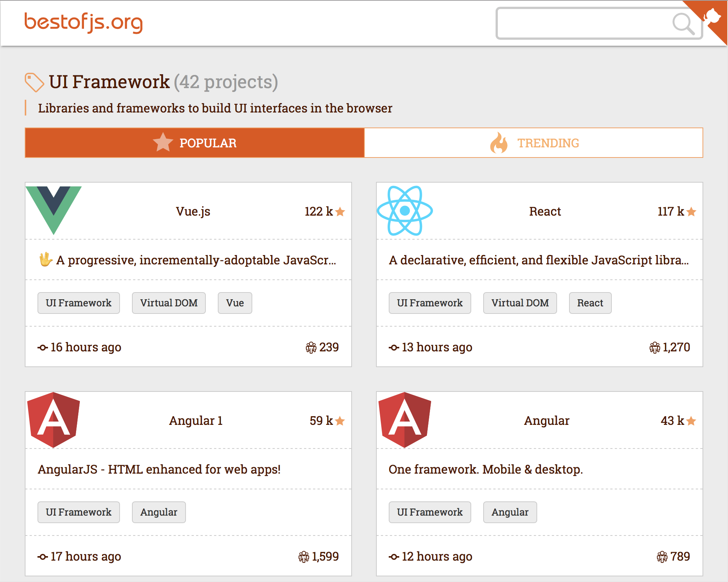Open the GitHub corner ribbon icon

(712, 17)
